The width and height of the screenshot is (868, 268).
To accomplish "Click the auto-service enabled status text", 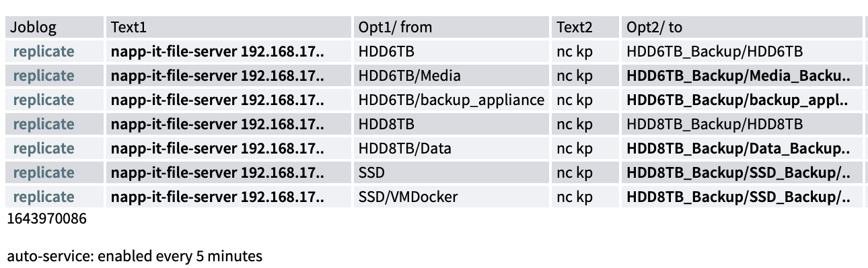I will click(134, 256).
